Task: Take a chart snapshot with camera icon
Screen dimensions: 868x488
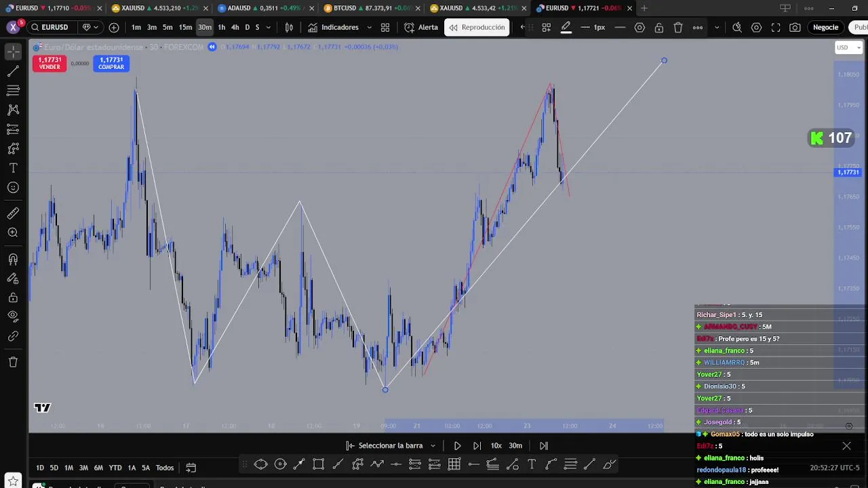Action: (x=795, y=27)
